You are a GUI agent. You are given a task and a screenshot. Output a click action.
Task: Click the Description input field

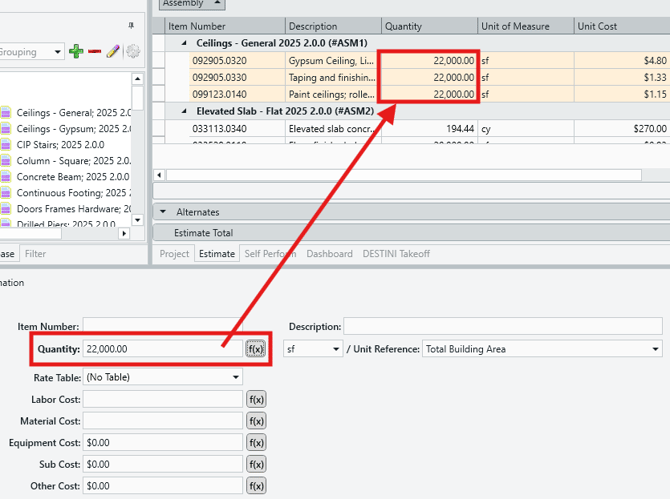click(502, 326)
